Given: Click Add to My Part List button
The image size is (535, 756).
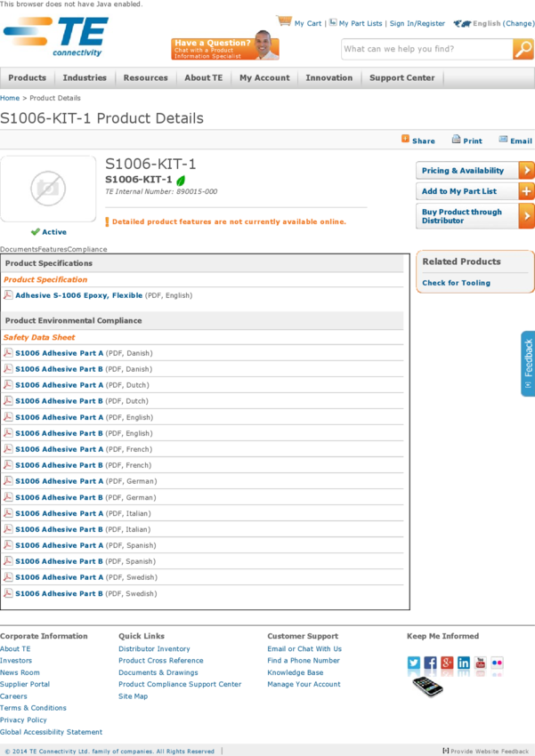Looking at the screenshot, I should click(475, 191).
